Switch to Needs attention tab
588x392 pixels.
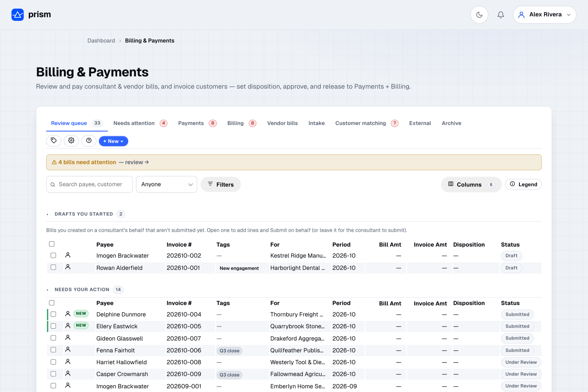tap(140, 123)
